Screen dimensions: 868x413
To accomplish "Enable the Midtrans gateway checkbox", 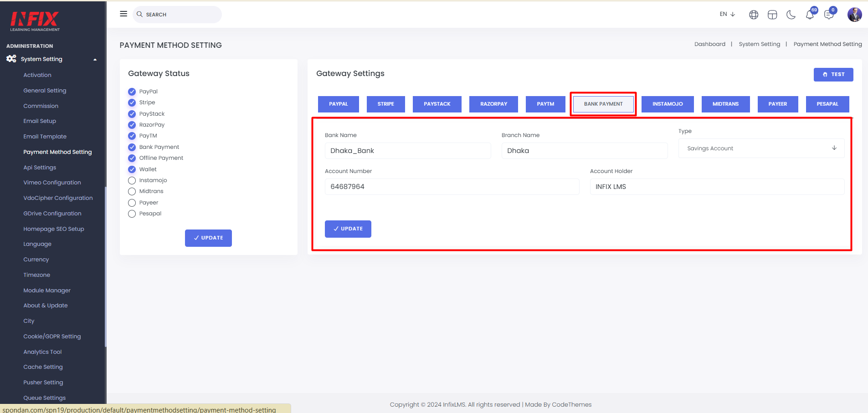I will point(132,191).
